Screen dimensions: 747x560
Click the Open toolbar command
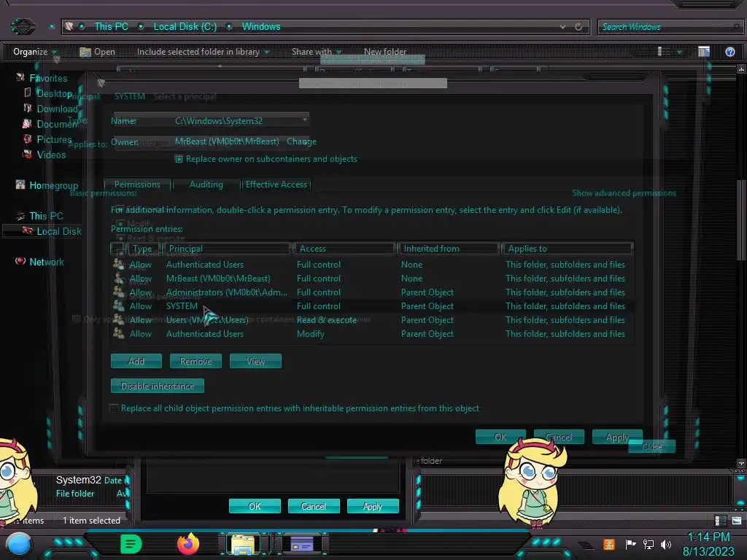(98, 52)
